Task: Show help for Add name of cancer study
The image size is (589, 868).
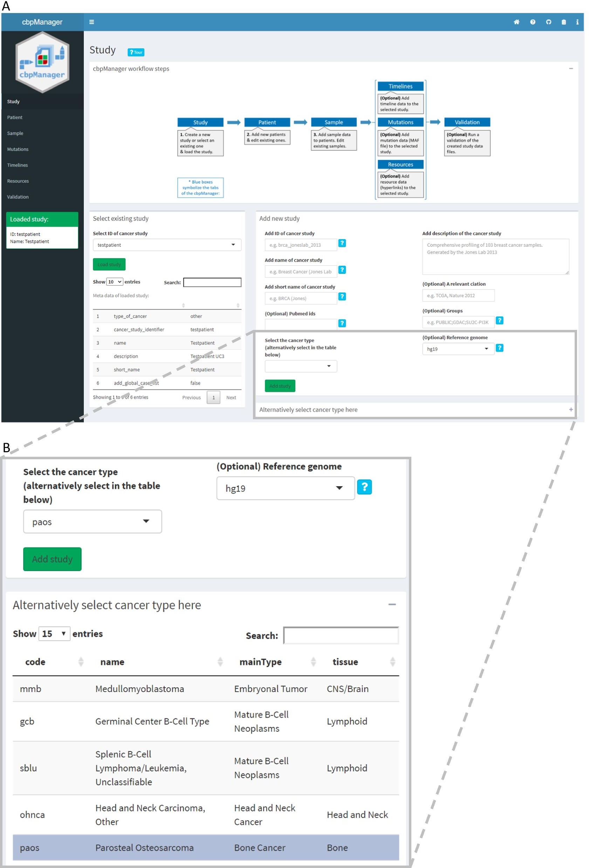Action: [x=342, y=270]
